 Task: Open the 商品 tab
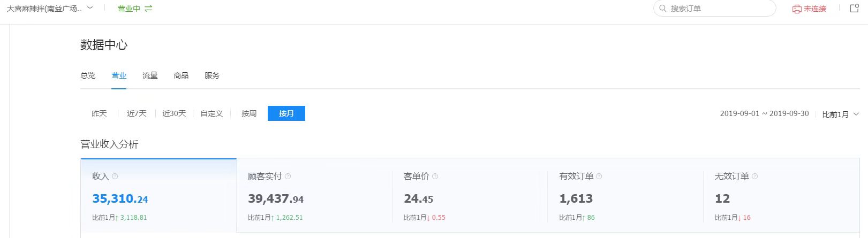[x=181, y=75]
